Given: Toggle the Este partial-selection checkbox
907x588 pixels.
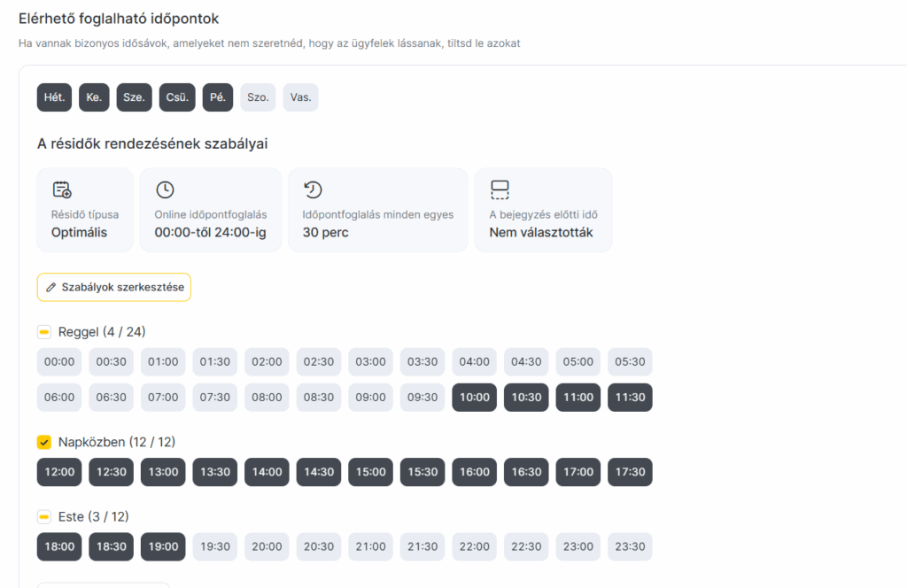Looking at the screenshot, I should [x=44, y=516].
